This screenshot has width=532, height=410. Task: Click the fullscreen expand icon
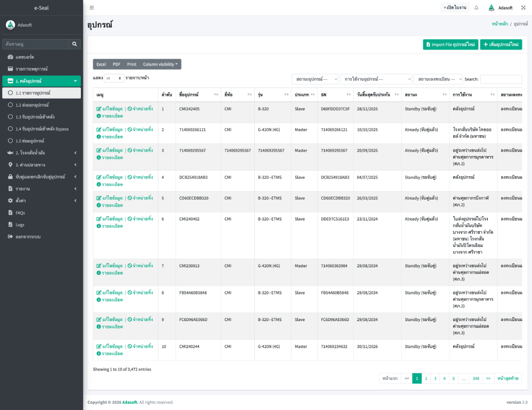pyautogui.click(x=523, y=7)
